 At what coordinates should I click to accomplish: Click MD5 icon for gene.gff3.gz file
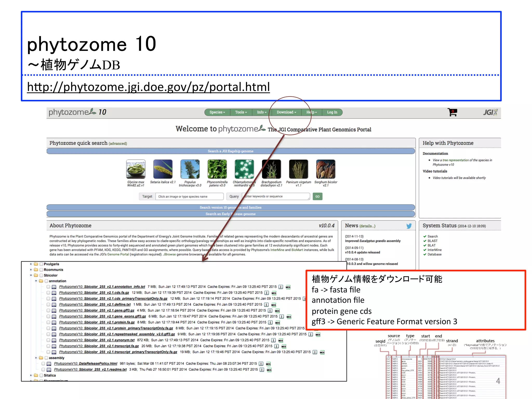click(x=277, y=311)
